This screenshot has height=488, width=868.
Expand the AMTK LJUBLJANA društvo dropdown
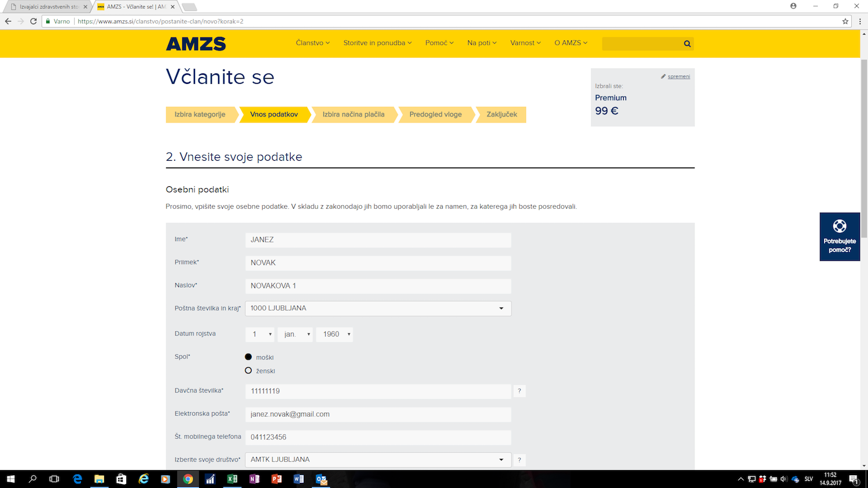point(378,460)
